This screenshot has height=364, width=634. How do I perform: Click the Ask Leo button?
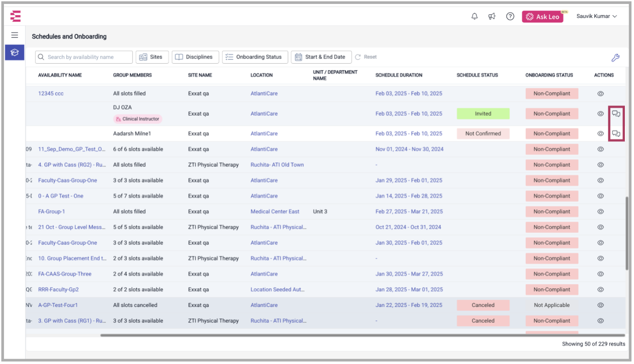542,17
